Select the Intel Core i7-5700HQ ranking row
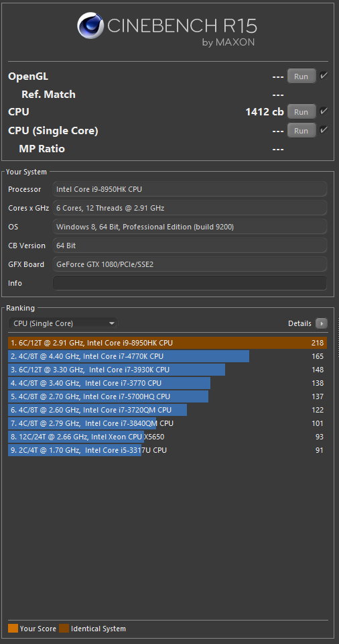The image size is (339, 644). [167, 396]
